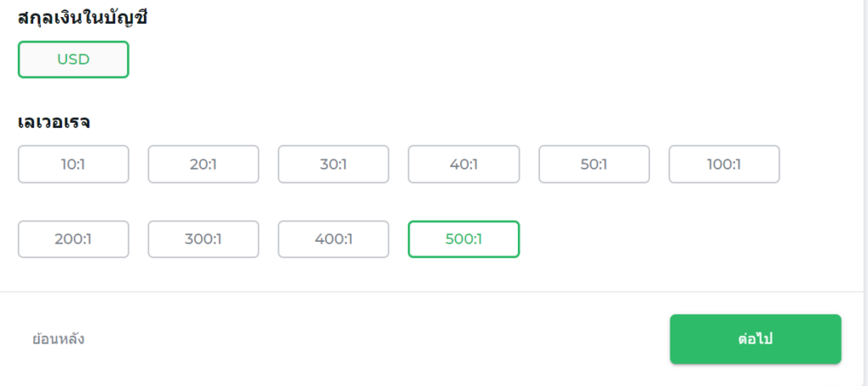Screen dimensions: 868x386
Task: Choose 50:1 leverage
Action: 593,165
